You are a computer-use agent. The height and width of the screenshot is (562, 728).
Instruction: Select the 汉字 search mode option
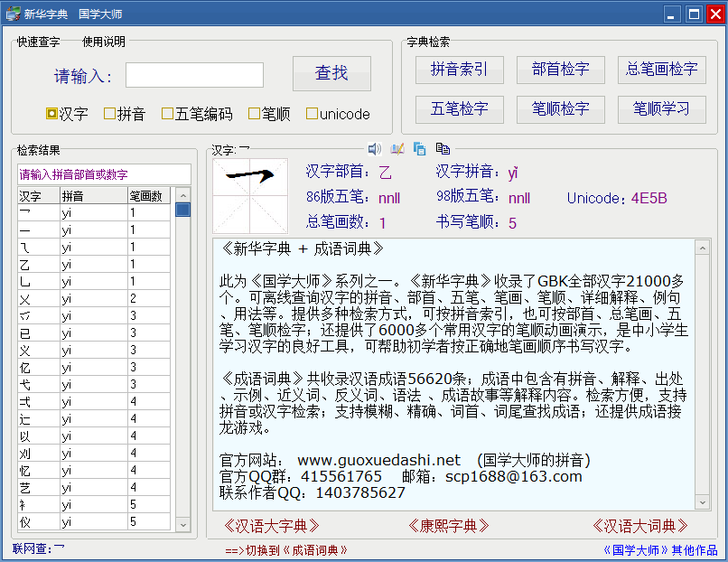[x=52, y=114]
